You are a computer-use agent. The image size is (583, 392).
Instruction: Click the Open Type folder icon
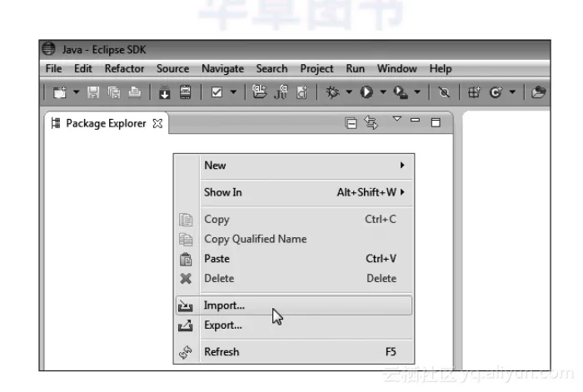point(538,92)
